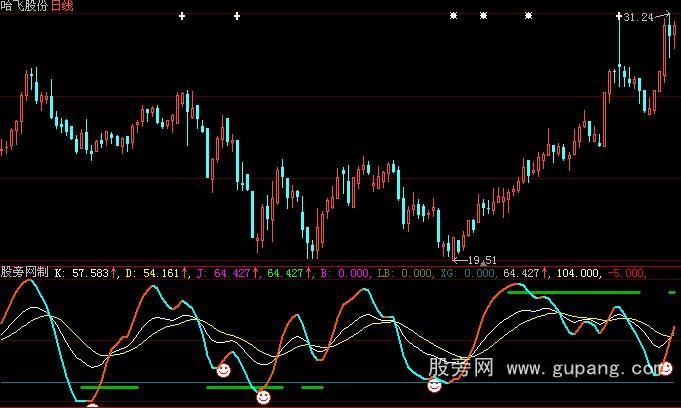
Task: Click the long green bar at upper right
Action: [573, 292]
